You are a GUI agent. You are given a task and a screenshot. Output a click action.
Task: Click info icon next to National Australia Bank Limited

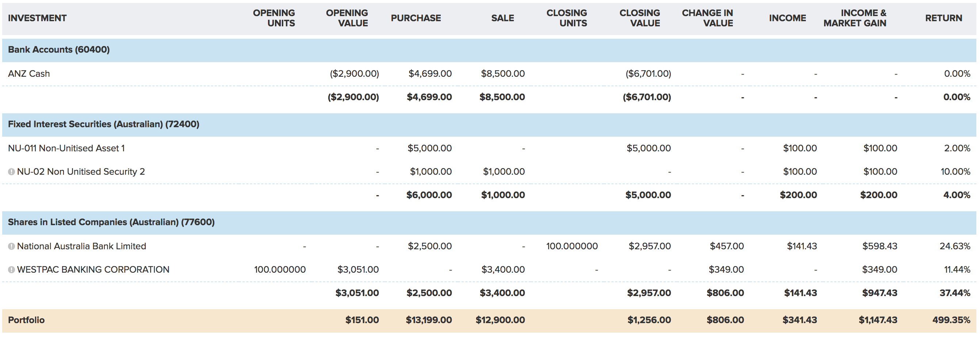click(11, 246)
